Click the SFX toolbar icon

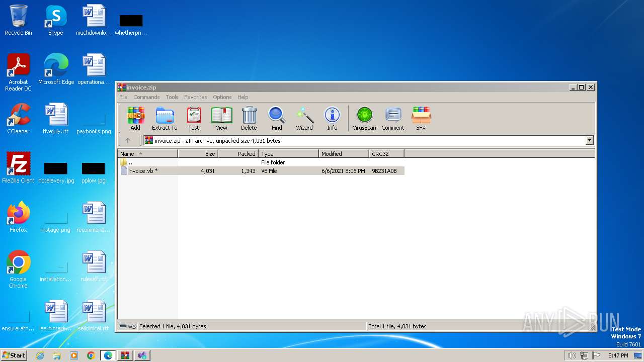(421, 119)
